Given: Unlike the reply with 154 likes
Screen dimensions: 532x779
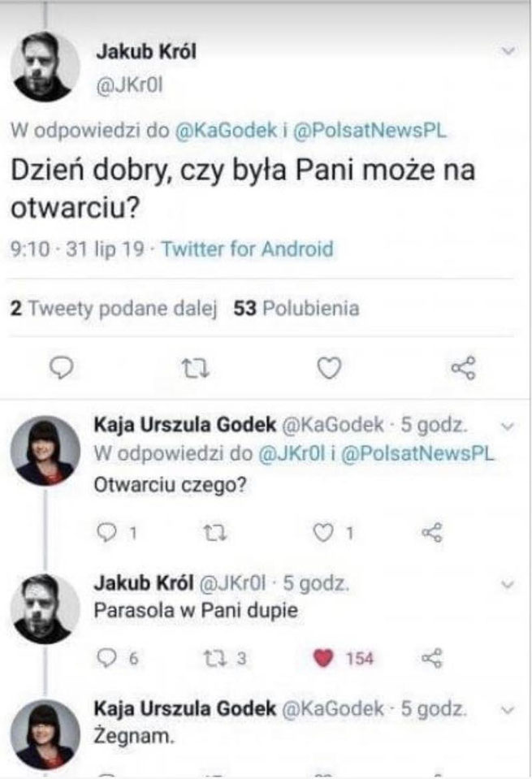Looking at the screenshot, I should point(324,657).
